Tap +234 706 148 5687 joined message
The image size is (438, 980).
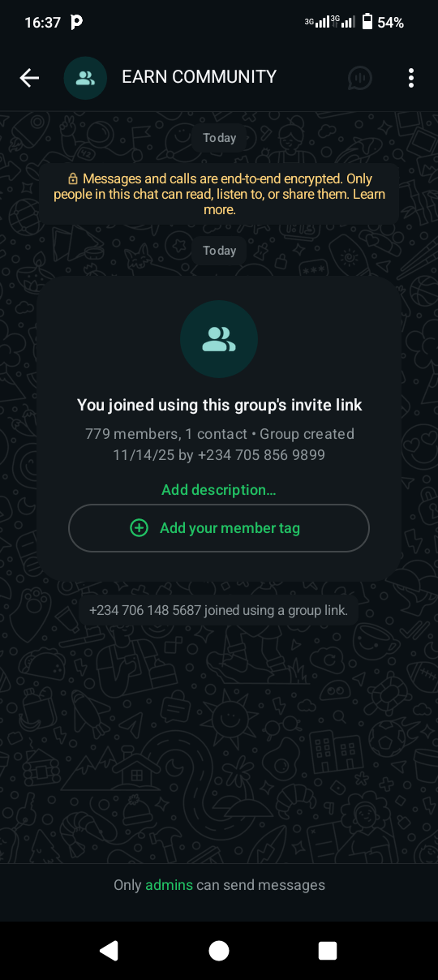point(219,610)
